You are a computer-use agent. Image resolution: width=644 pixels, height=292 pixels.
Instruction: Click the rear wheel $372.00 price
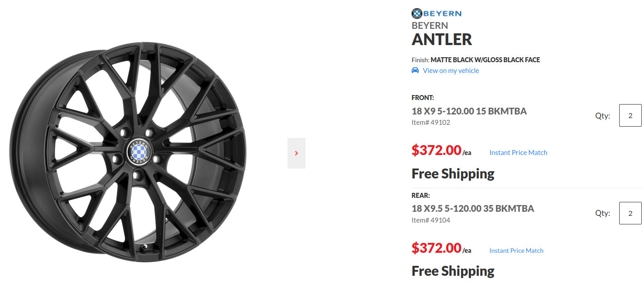coord(436,248)
